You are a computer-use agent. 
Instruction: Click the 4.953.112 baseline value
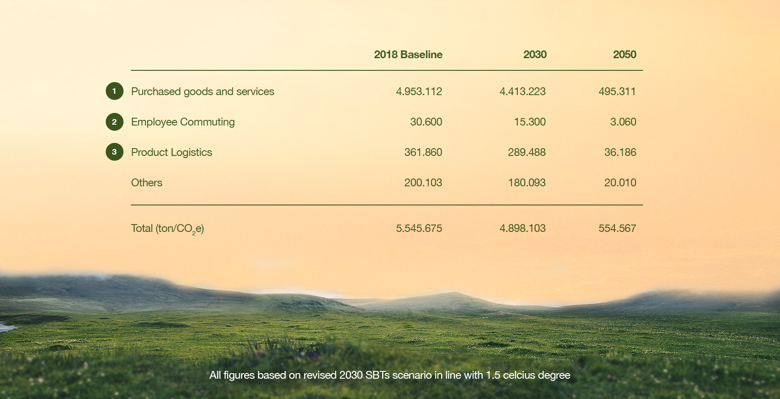419,92
